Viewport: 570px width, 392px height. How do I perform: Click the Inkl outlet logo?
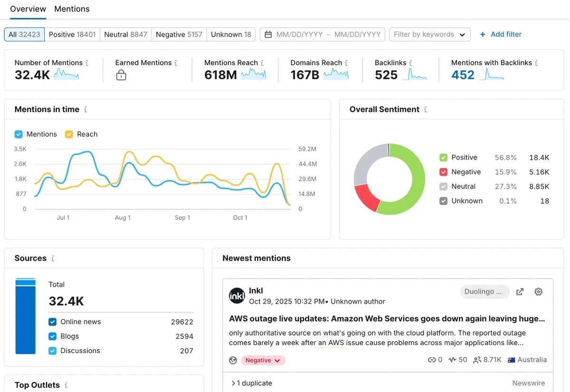[237, 296]
